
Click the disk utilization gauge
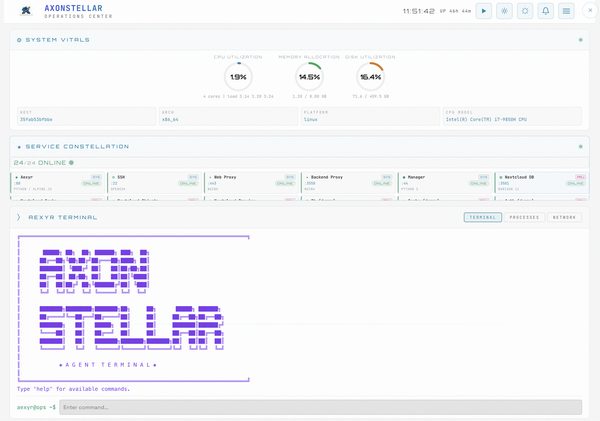(370, 77)
